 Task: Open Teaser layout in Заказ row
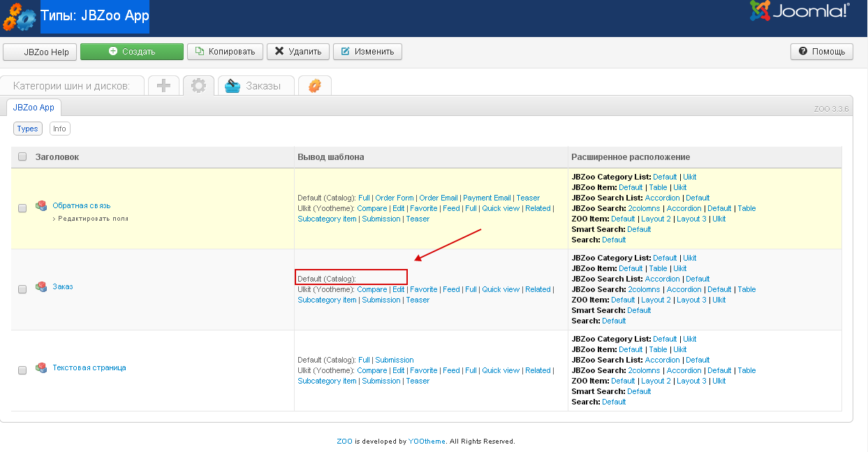click(x=418, y=300)
